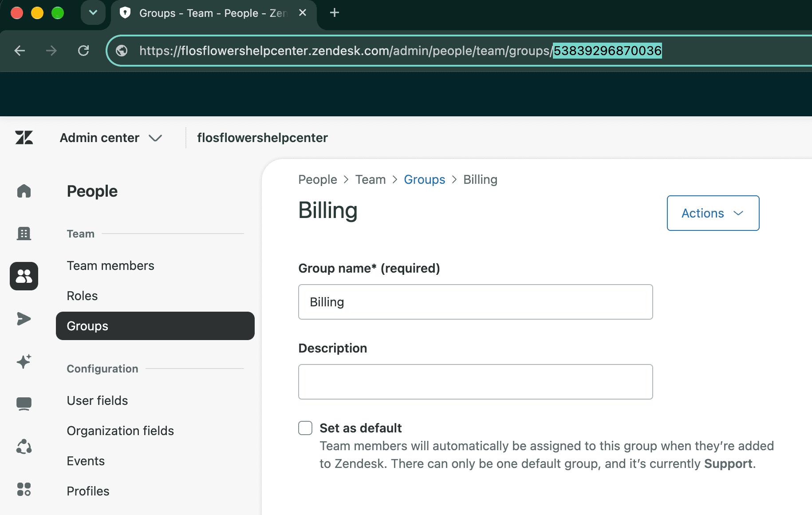Go back to previous browser page
The width and height of the screenshot is (812, 515).
[20, 51]
